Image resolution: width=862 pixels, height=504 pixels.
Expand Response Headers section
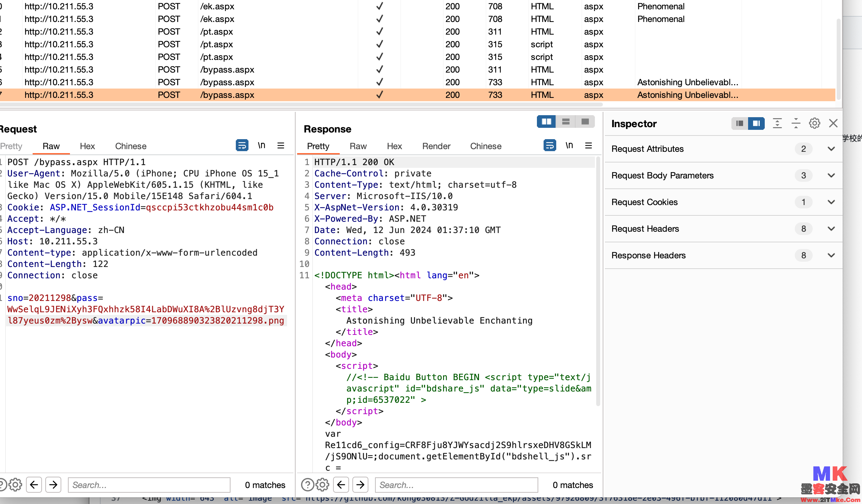(831, 255)
